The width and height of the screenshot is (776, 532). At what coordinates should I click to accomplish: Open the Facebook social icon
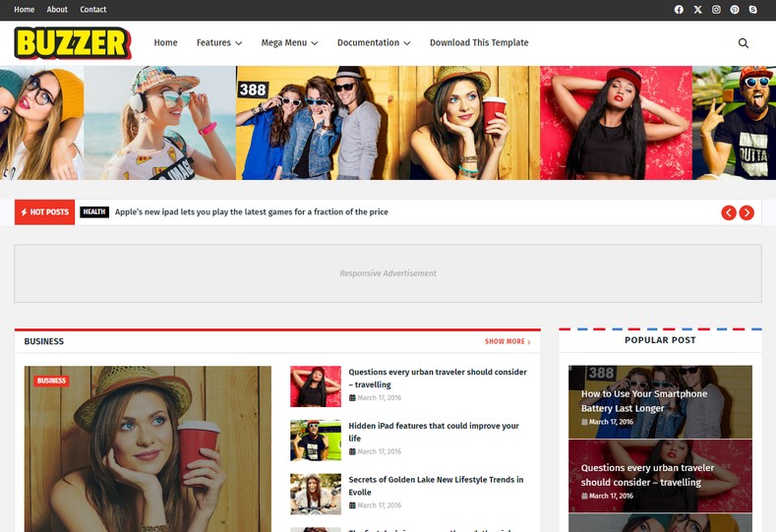[679, 10]
